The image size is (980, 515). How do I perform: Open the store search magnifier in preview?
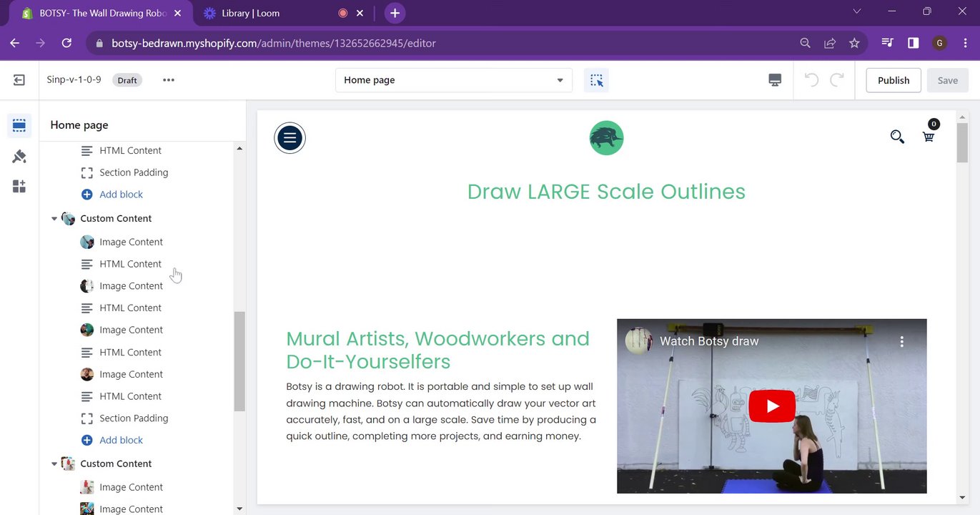(897, 137)
